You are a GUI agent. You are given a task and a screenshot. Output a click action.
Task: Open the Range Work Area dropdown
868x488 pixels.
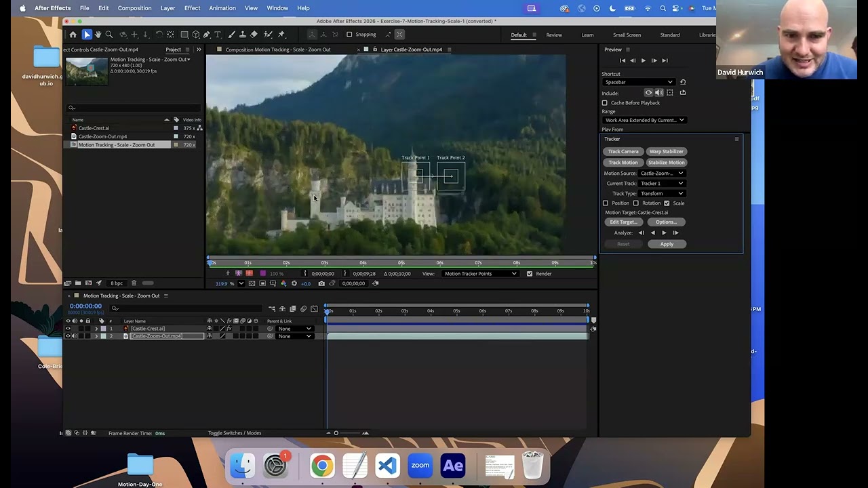tap(644, 121)
